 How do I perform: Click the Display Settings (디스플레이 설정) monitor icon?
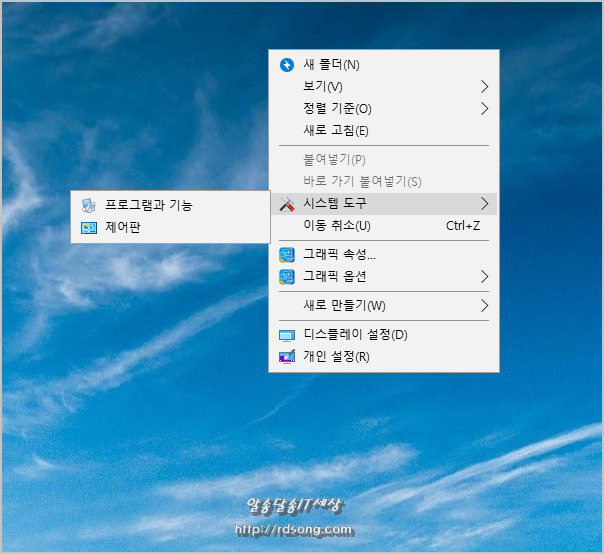point(287,335)
